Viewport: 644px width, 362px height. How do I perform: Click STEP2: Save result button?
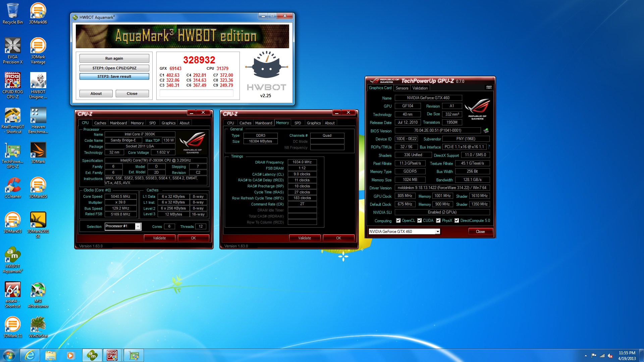pos(114,76)
